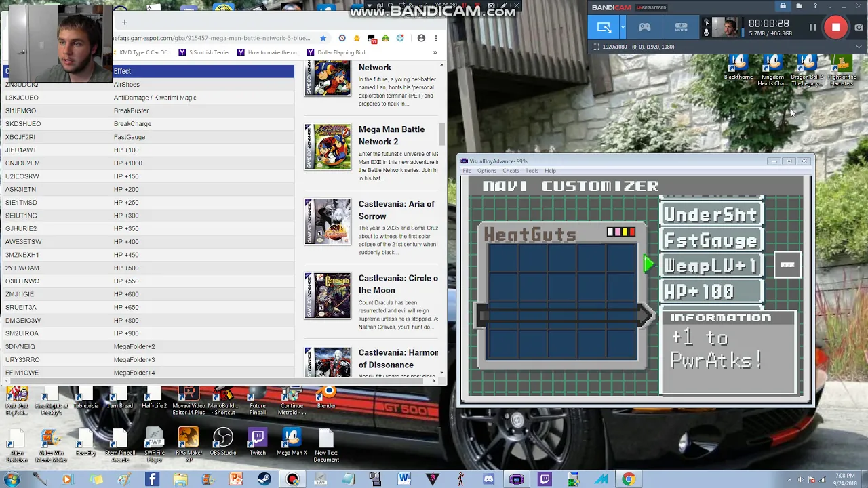Stop the Bandicam recording
The image size is (868, 488).
point(835,27)
